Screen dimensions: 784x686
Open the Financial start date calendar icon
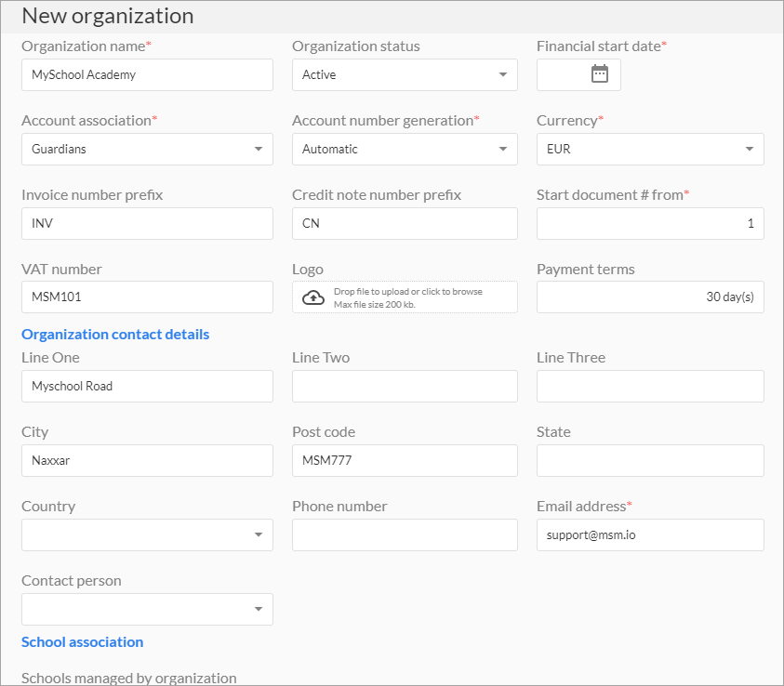(600, 74)
